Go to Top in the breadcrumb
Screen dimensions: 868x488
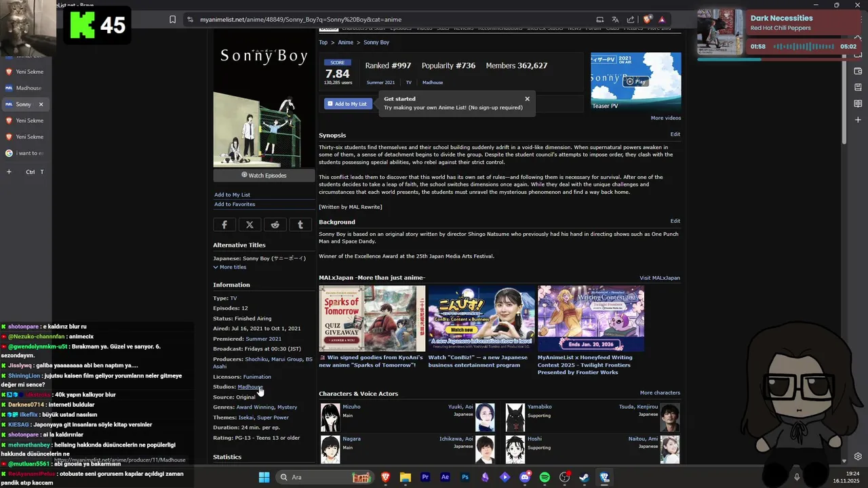click(x=323, y=43)
